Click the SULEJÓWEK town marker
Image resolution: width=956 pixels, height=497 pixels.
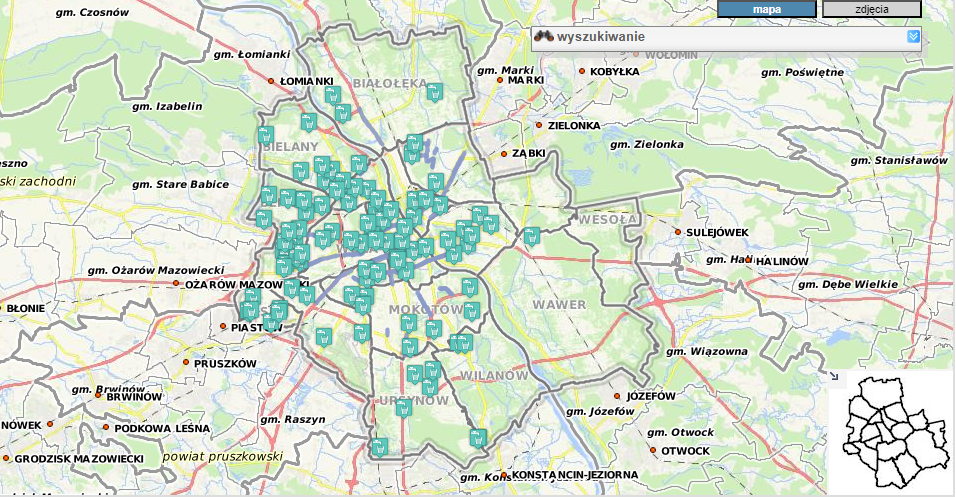point(677,232)
